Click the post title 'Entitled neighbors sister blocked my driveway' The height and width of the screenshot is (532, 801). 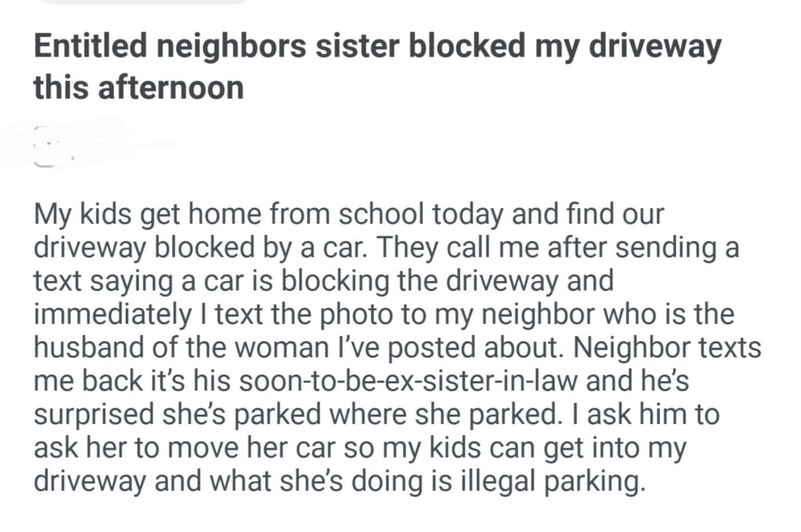click(375, 49)
